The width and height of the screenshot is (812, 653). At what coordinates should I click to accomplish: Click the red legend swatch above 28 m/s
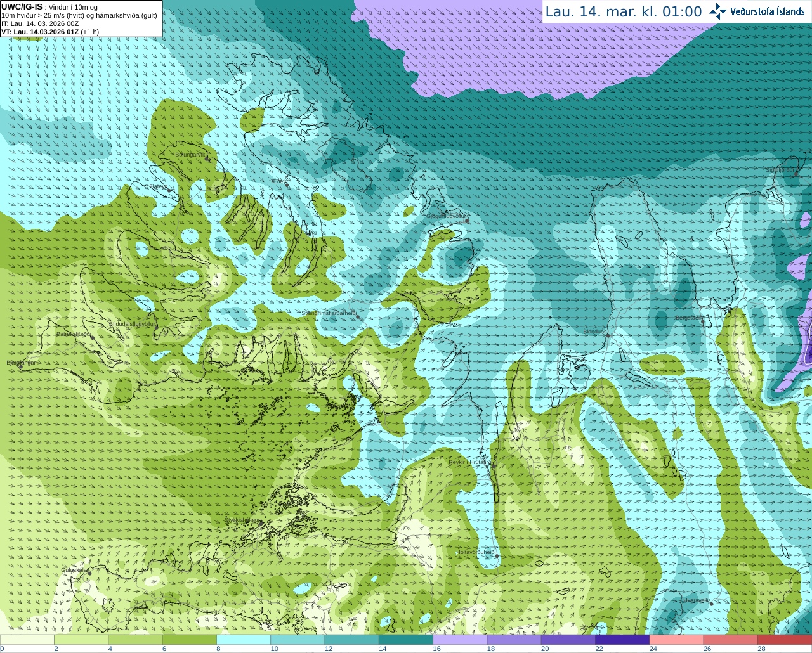[x=785, y=639]
